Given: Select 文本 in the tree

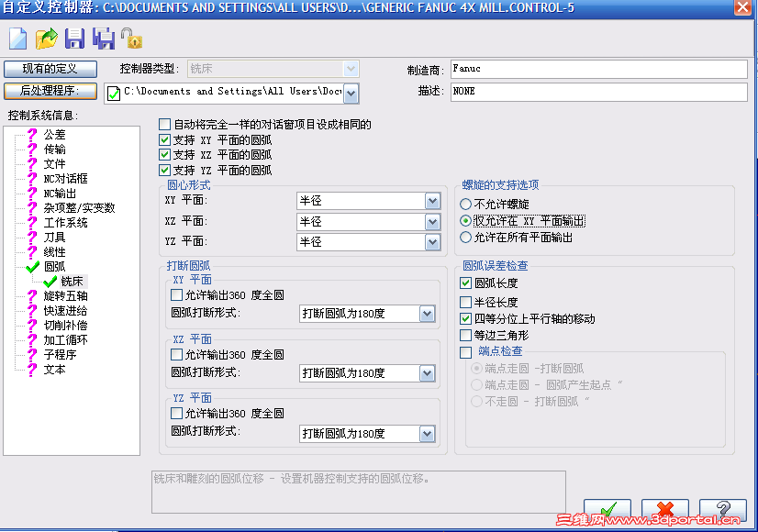Looking at the screenshot, I should coord(54,369).
